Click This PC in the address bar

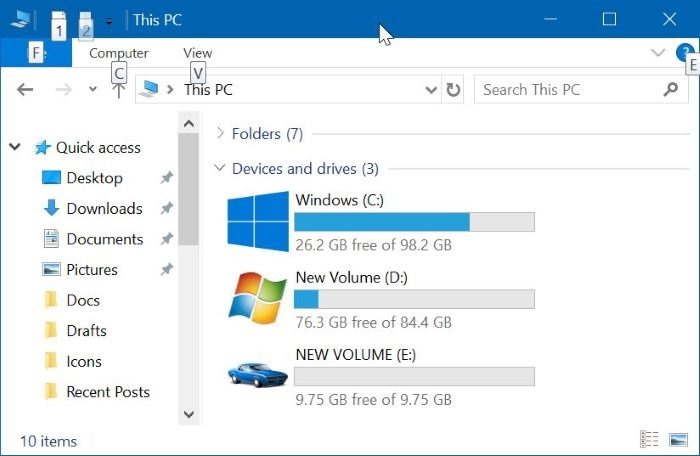tap(208, 89)
